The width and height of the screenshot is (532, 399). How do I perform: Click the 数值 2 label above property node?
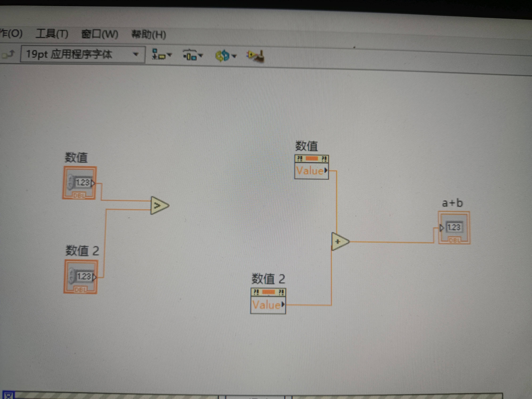268,279
